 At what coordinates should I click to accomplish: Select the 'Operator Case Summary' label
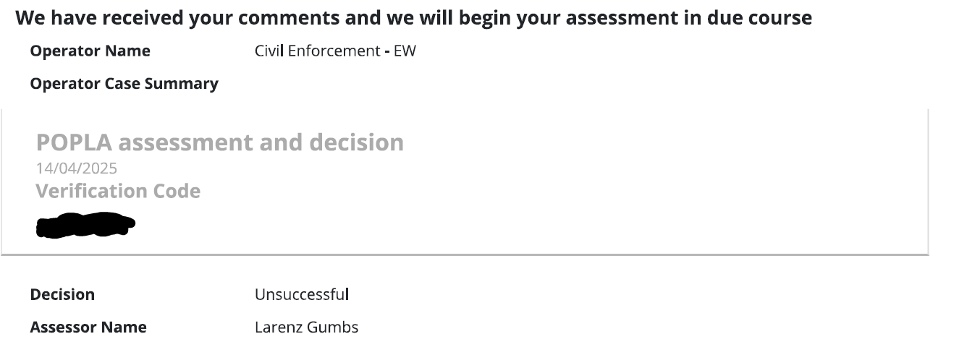124,84
